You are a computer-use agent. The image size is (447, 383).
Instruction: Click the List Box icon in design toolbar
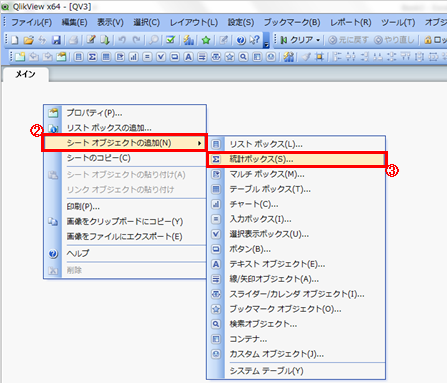(x=79, y=57)
